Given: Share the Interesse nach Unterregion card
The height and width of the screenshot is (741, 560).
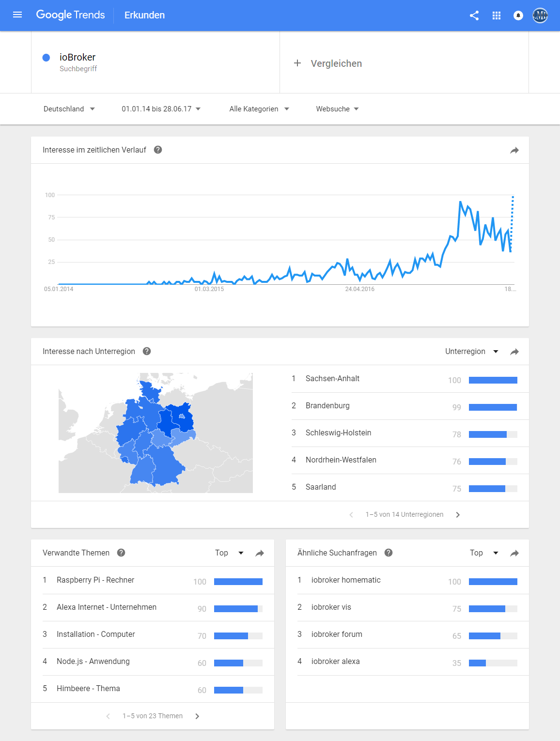Looking at the screenshot, I should click(x=514, y=352).
